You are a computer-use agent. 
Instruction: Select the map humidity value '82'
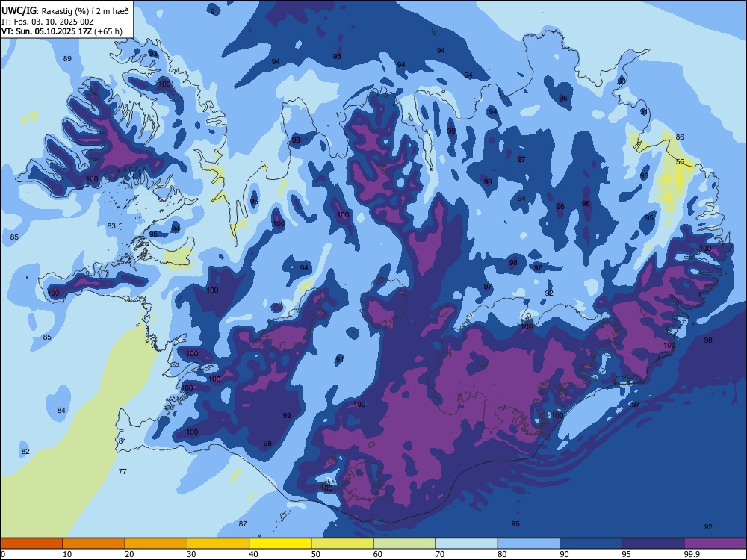(x=25, y=452)
